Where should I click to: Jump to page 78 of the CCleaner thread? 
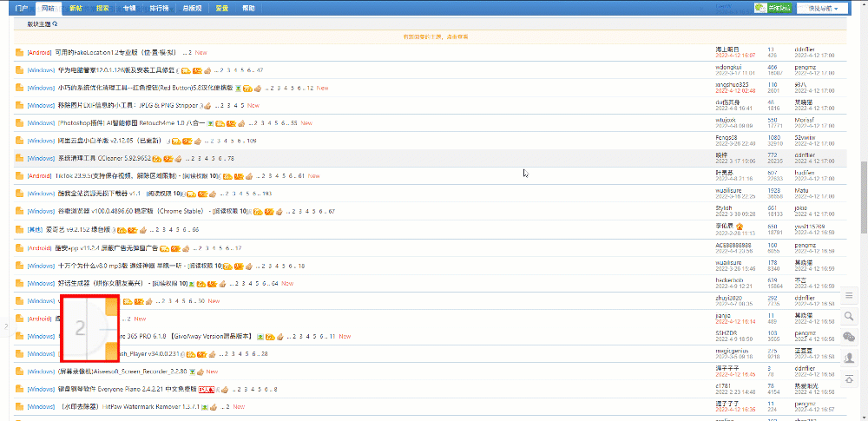230,159
